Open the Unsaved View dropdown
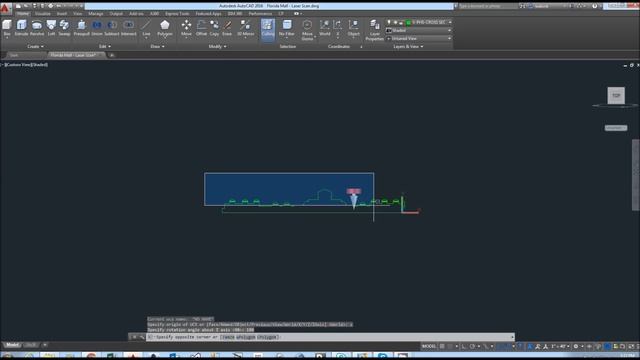Screen dimensions: 640x360 point(419,38)
